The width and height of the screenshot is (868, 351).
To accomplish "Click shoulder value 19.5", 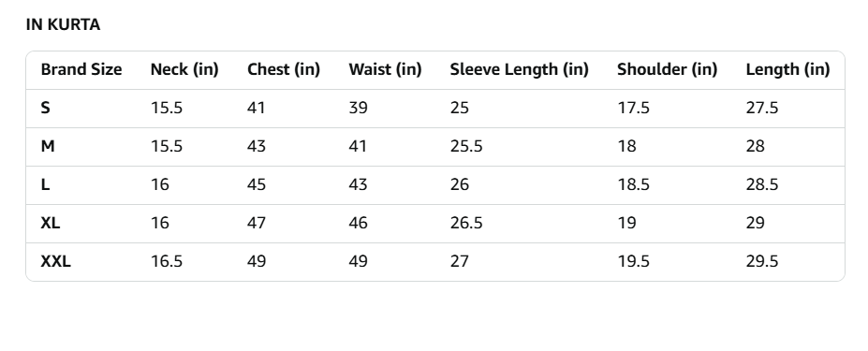I will click(x=633, y=261).
